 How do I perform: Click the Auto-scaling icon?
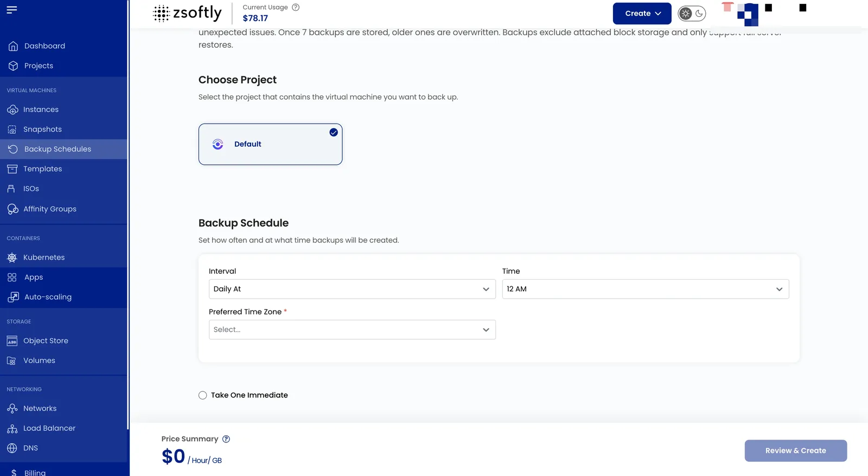tap(13, 297)
